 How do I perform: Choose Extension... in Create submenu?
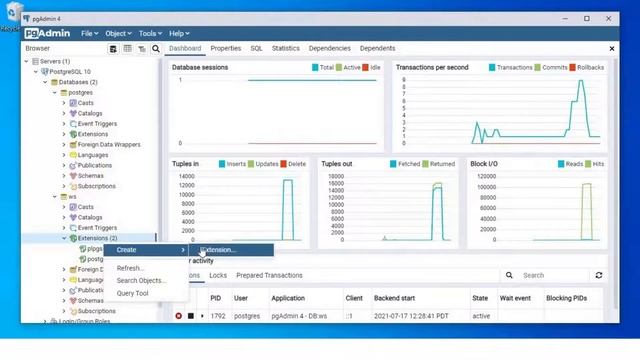coord(231,250)
